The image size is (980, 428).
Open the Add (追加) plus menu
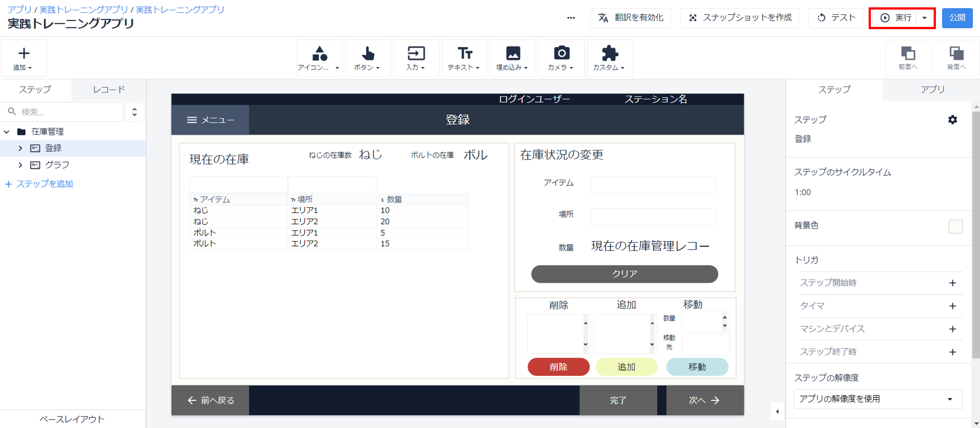[x=24, y=58]
